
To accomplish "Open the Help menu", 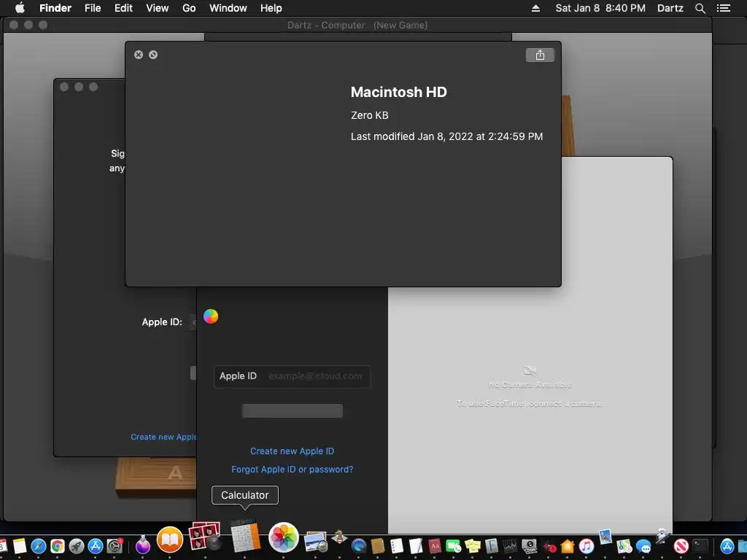I will coord(271,8).
